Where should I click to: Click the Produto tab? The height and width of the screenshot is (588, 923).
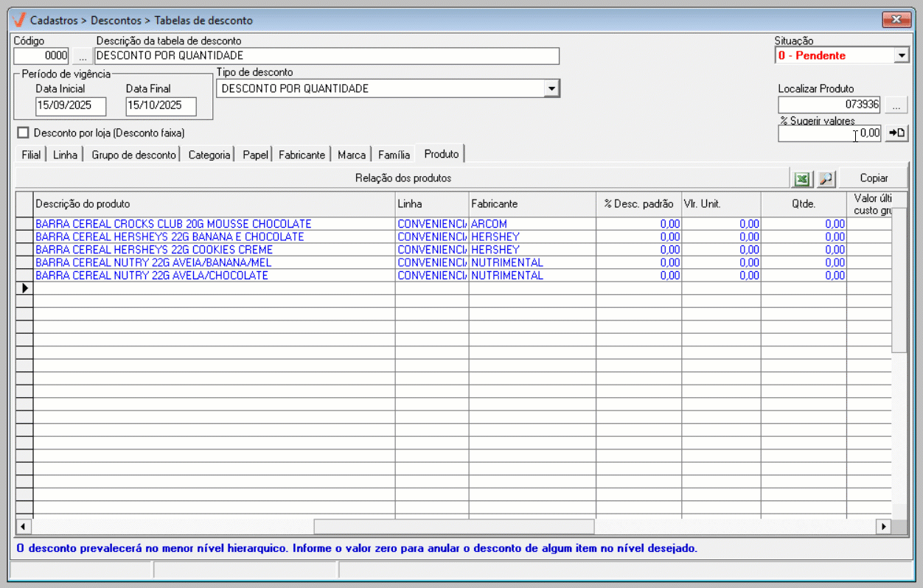tap(441, 154)
